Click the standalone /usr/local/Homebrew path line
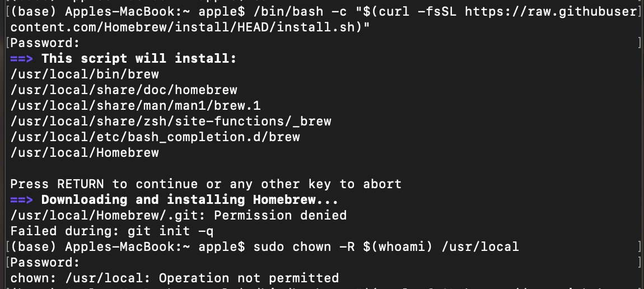The image size is (644, 289). click(85, 152)
